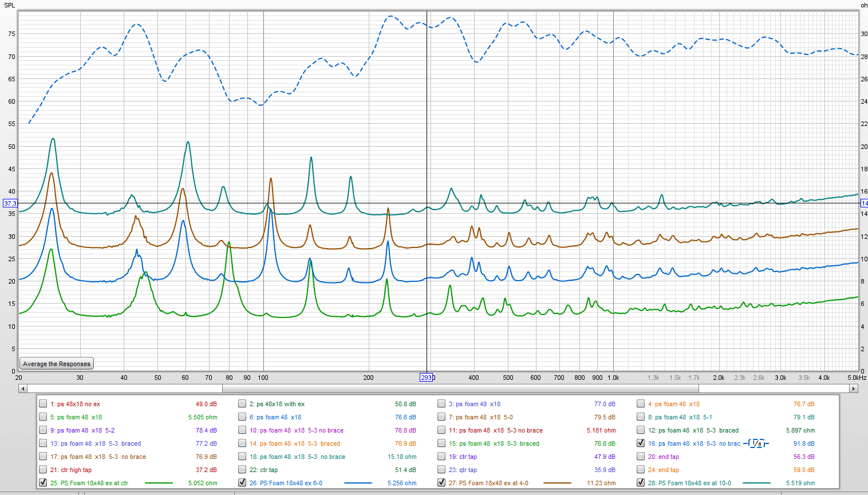Toggle trace 12 ps foam 5-3 braced
The width and height of the screenshot is (868, 495).
[x=641, y=430]
